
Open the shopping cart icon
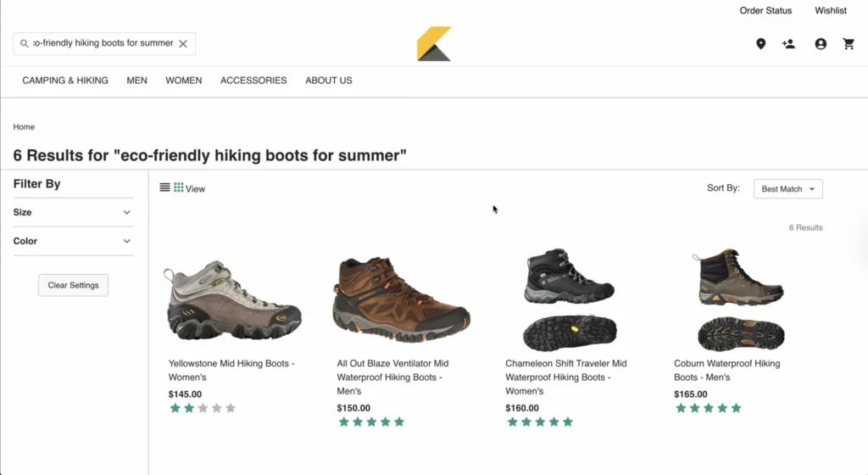coord(849,44)
